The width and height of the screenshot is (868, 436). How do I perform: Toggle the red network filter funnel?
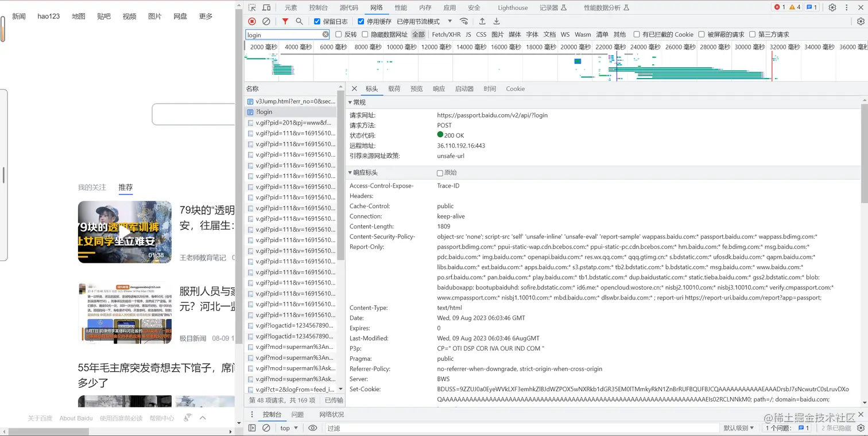tap(285, 21)
